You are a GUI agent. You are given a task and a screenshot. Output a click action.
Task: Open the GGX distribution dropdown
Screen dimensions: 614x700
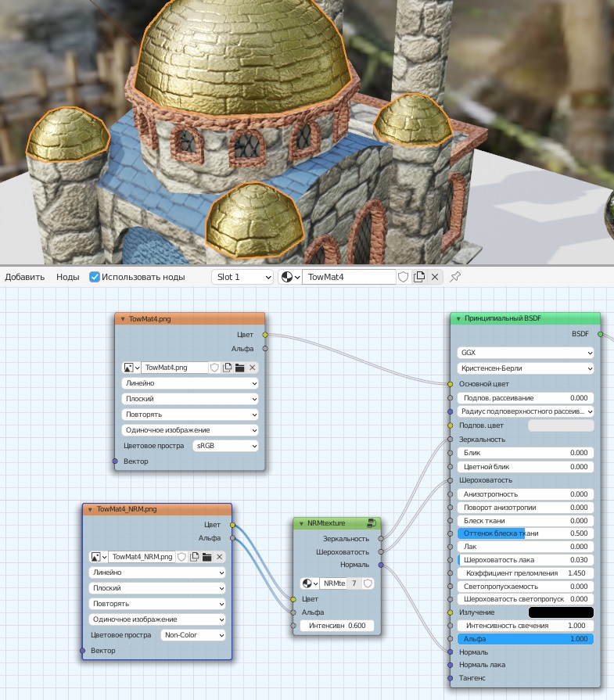[x=526, y=353]
